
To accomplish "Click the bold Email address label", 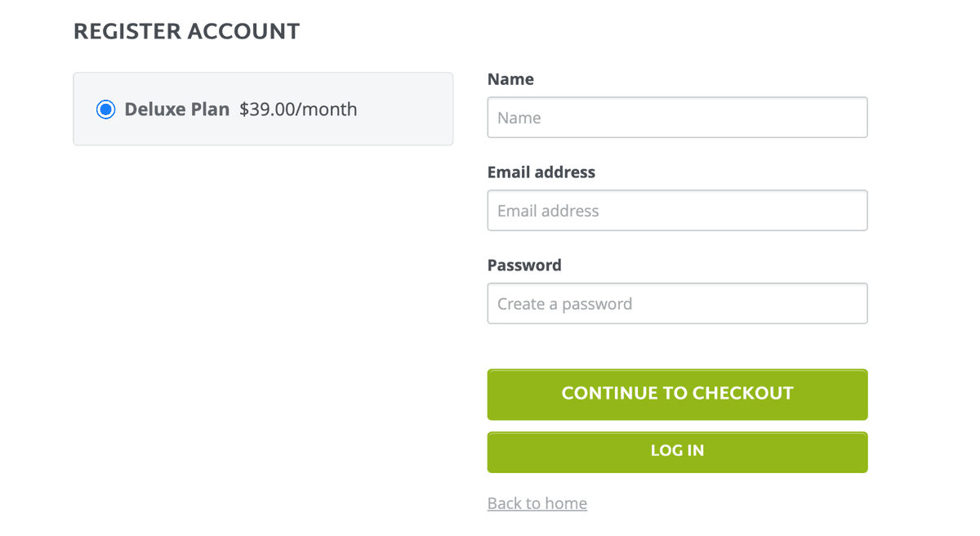I will coord(541,172).
